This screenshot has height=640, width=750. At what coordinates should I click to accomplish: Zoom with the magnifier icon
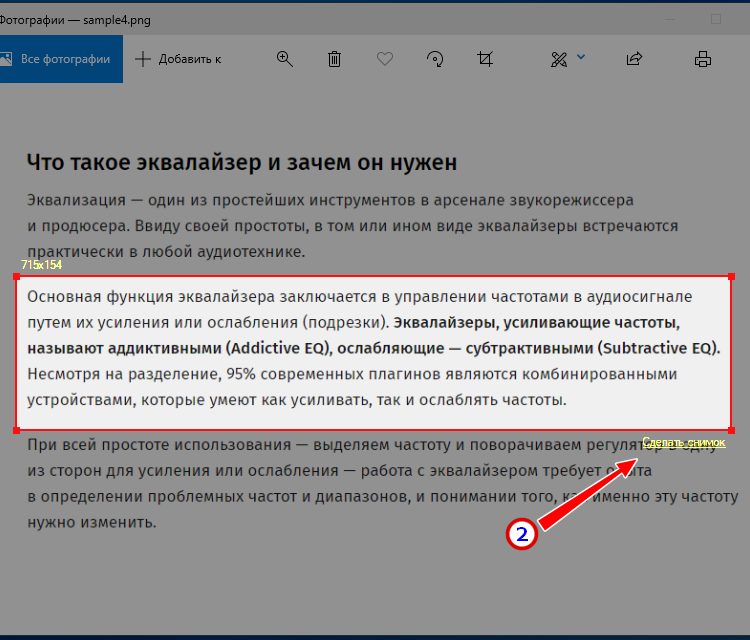click(285, 59)
